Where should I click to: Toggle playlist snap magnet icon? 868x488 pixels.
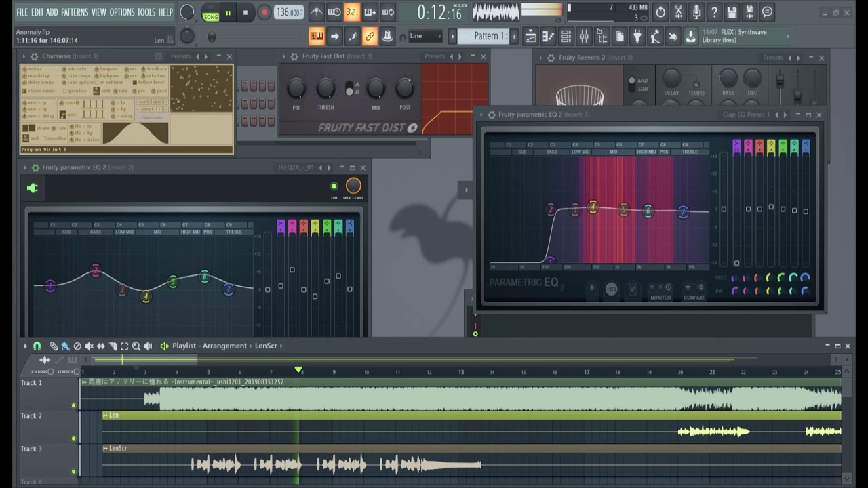pyautogui.click(x=37, y=346)
